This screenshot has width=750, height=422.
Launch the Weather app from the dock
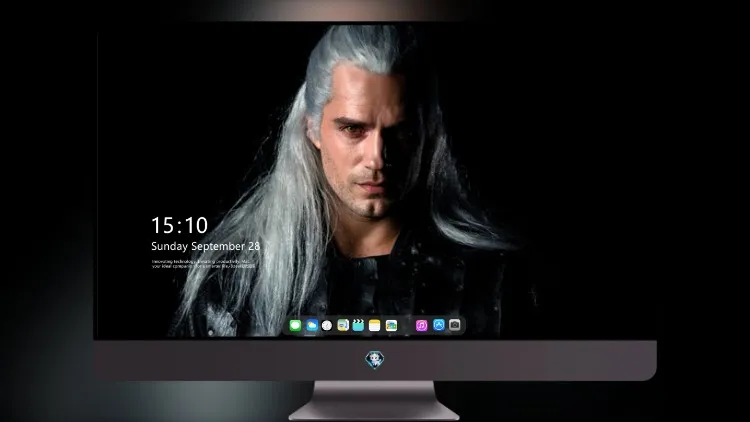point(312,325)
